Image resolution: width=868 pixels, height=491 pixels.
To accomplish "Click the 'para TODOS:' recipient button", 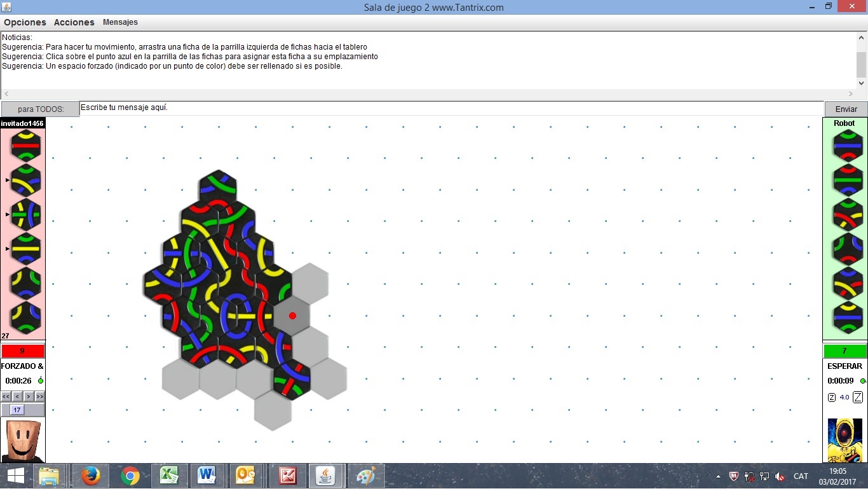I will 40,109.
